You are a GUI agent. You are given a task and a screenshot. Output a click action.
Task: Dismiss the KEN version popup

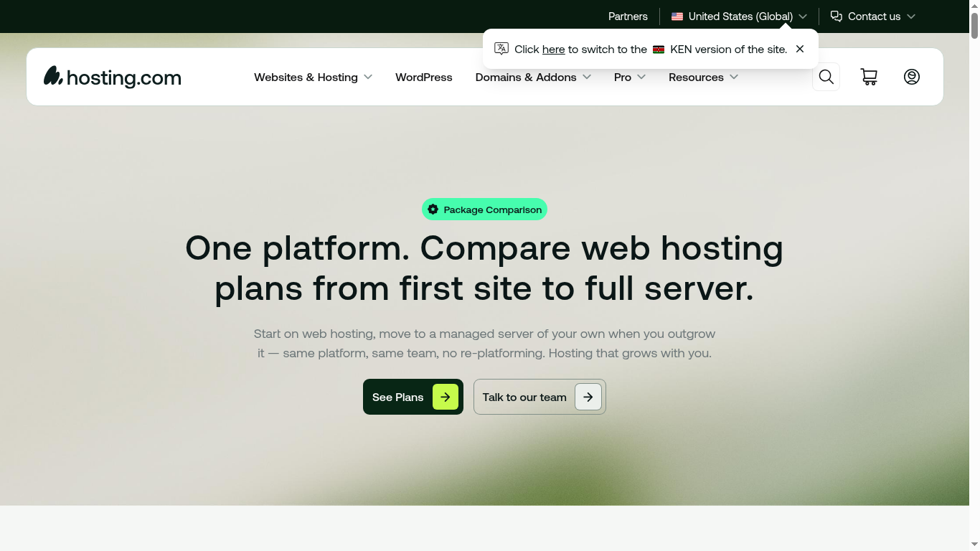click(800, 49)
